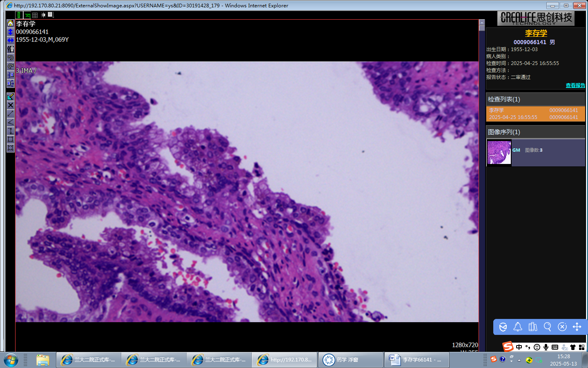This screenshot has height=368, width=588.
Task: Select the line measurement tool
Action: (11, 114)
